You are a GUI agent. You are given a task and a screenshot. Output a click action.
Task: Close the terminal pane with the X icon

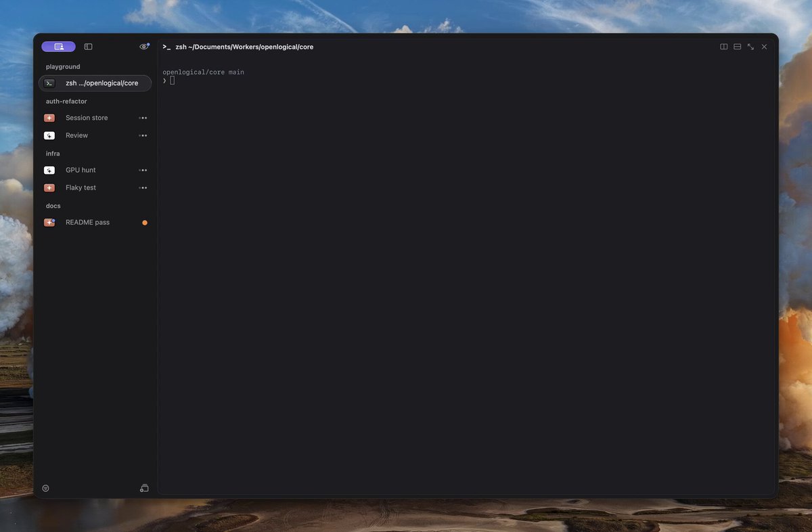764,47
